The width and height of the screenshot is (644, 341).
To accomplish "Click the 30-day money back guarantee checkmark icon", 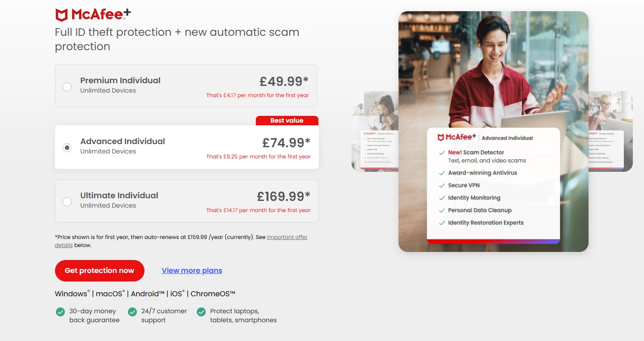I will click(60, 311).
